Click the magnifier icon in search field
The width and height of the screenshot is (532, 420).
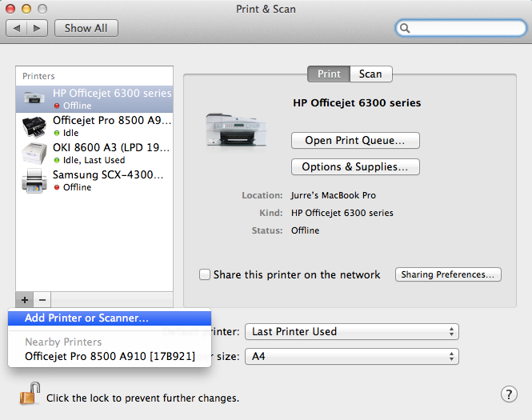click(x=405, y=28)
